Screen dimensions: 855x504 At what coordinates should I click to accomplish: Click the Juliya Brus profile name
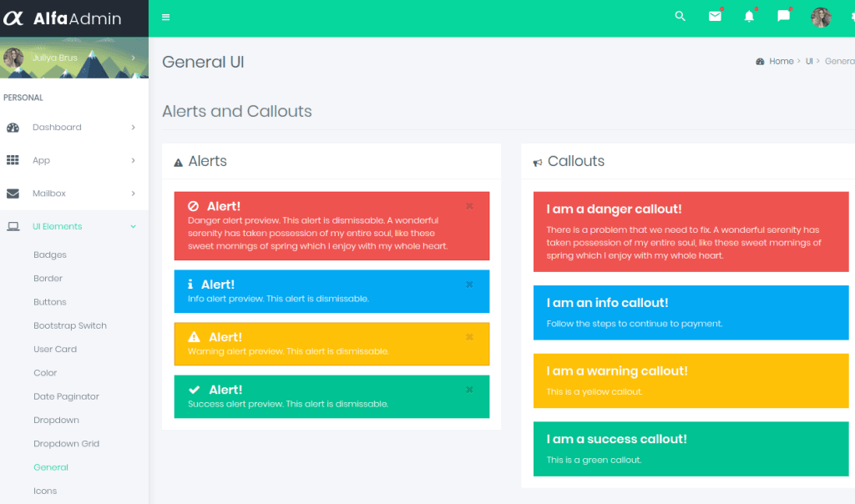[x=54, y=58]
